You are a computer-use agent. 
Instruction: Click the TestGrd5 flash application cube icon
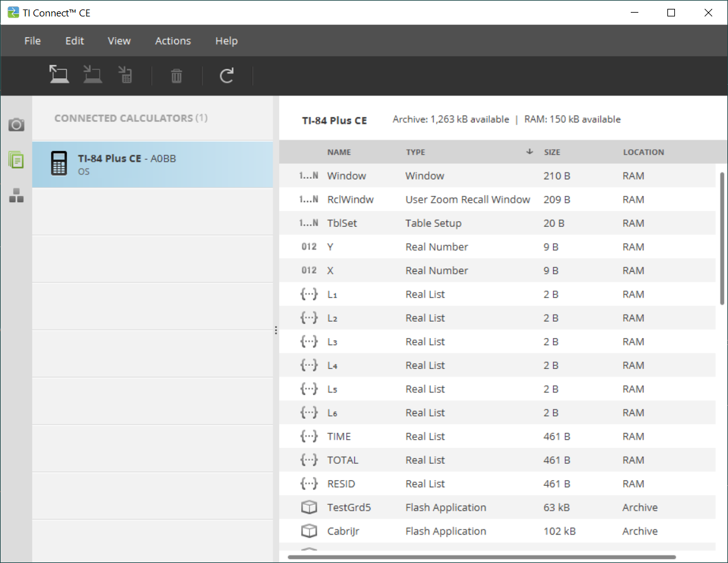click(x=309, y=507)
